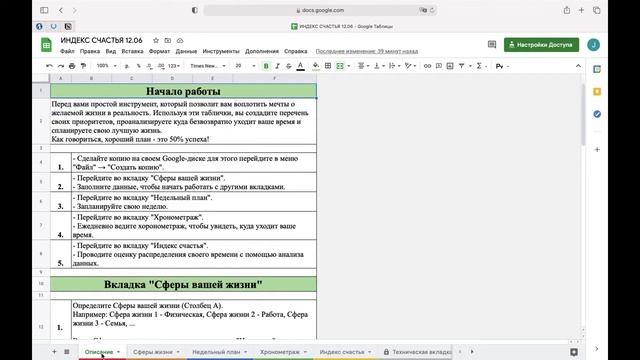Open the input tools Рy dropdown
The width and height of the screenshot is (640, 360).
point(502,66)
